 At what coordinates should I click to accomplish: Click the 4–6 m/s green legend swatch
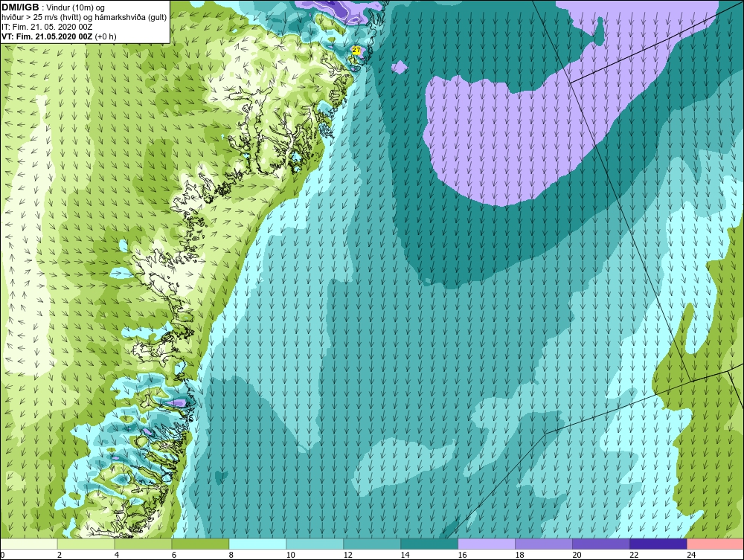click(x=143, y=544)
